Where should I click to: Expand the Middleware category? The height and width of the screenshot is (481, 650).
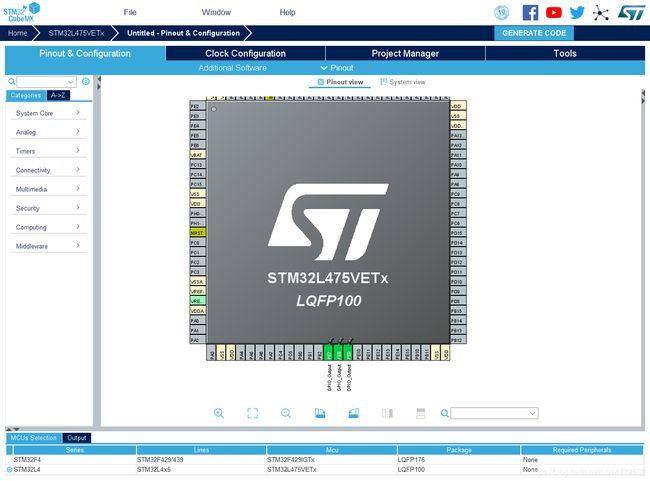48,246
